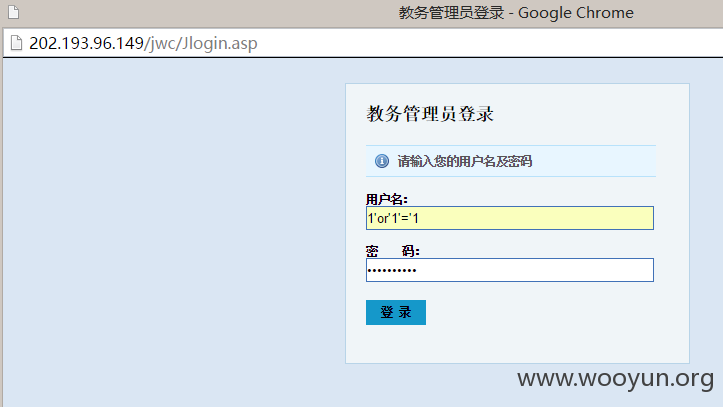
Task: Click the blue info icon in notice
Action: tap(382, 161)
